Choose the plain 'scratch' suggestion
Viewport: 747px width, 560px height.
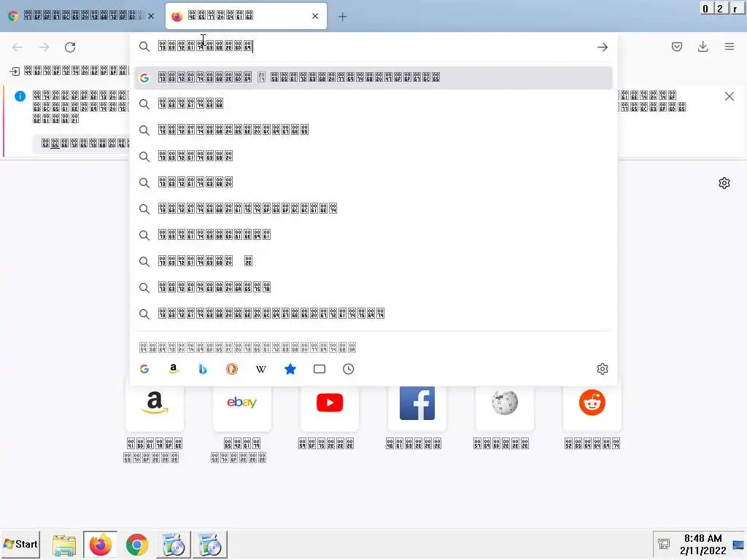pyautogui.click(x=373, y=104)
